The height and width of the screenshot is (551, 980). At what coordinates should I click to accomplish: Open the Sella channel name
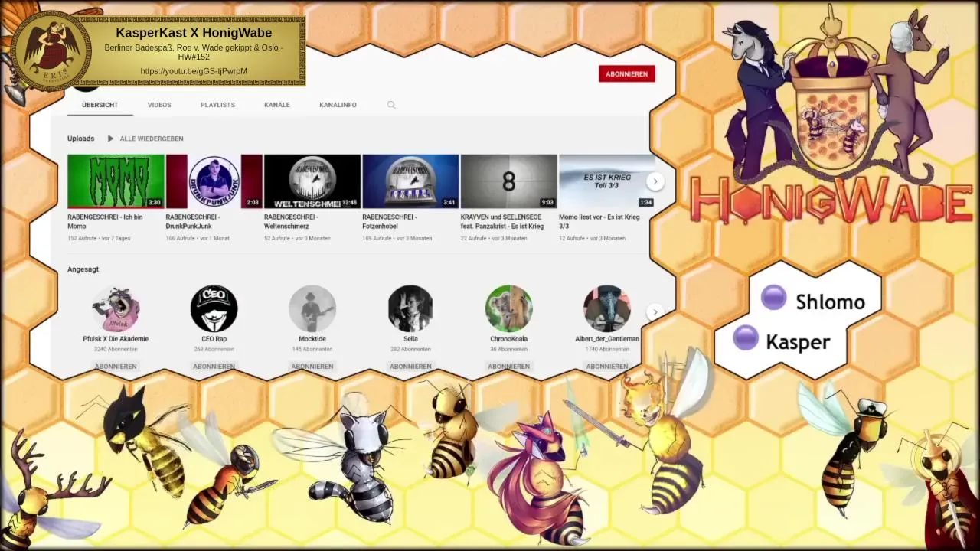click(410, 339)
